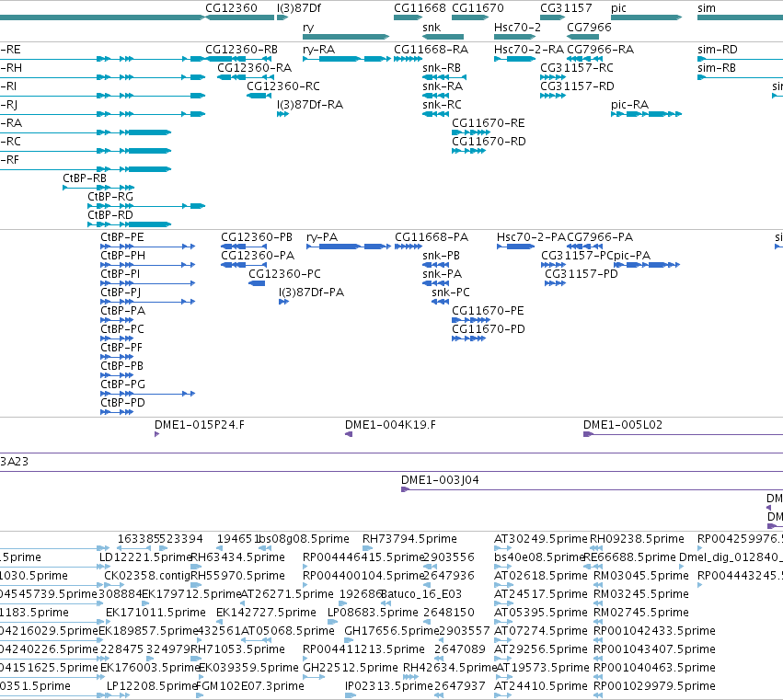The width and height of the screenshot is (783, 700).
Task: Select protein CG7966-PA
Action: (x=600, y=237)
